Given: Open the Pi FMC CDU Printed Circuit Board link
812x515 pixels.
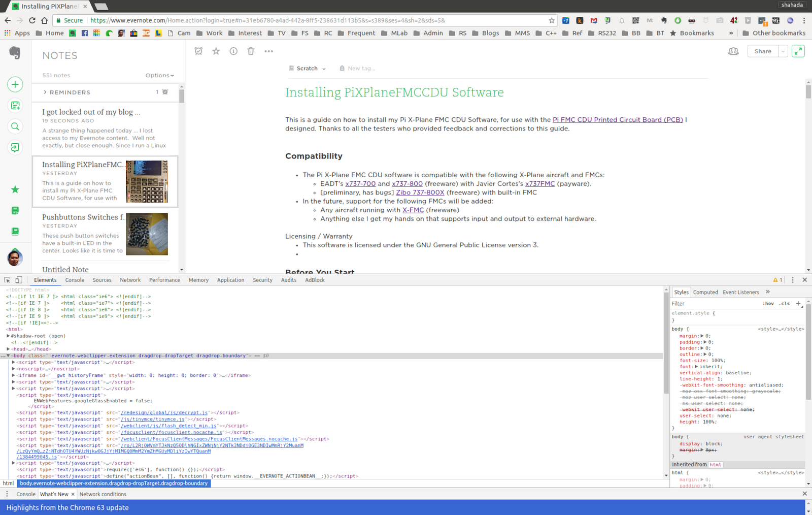Looking at the screenshot, I should tap(617, 120).
